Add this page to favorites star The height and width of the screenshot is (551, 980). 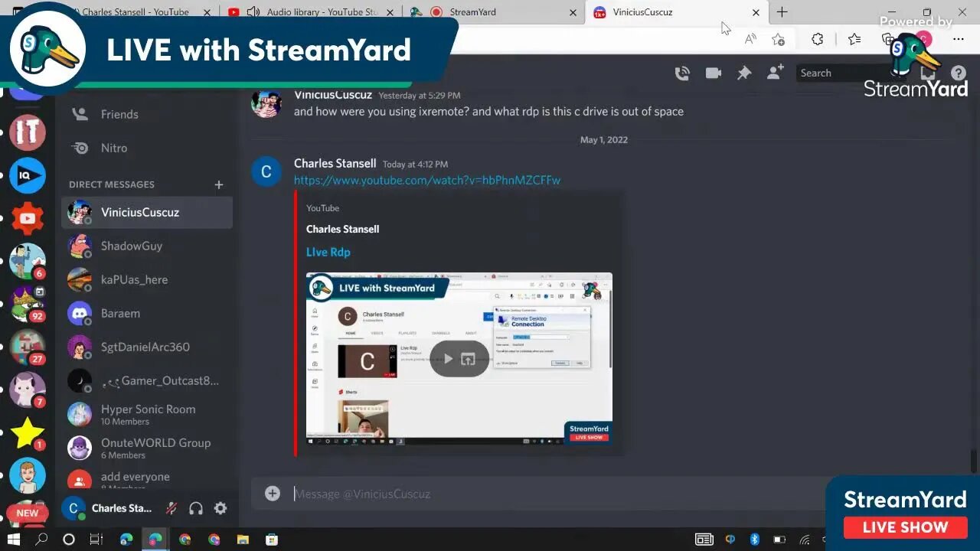(779, 39)
